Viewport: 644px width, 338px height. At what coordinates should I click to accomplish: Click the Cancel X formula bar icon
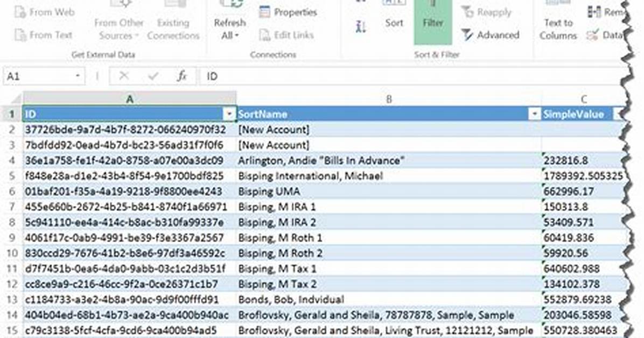(x=124, y=76)
